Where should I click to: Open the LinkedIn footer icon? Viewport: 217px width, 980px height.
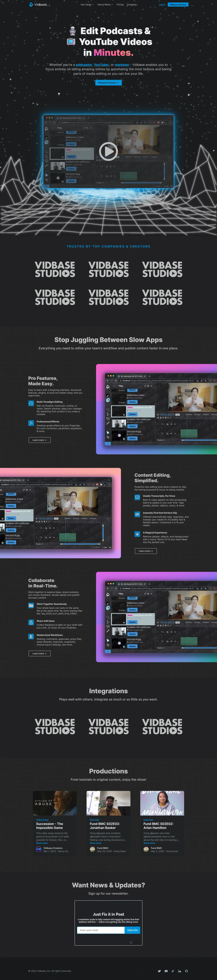pyautogui.click(x=180, y=971)
